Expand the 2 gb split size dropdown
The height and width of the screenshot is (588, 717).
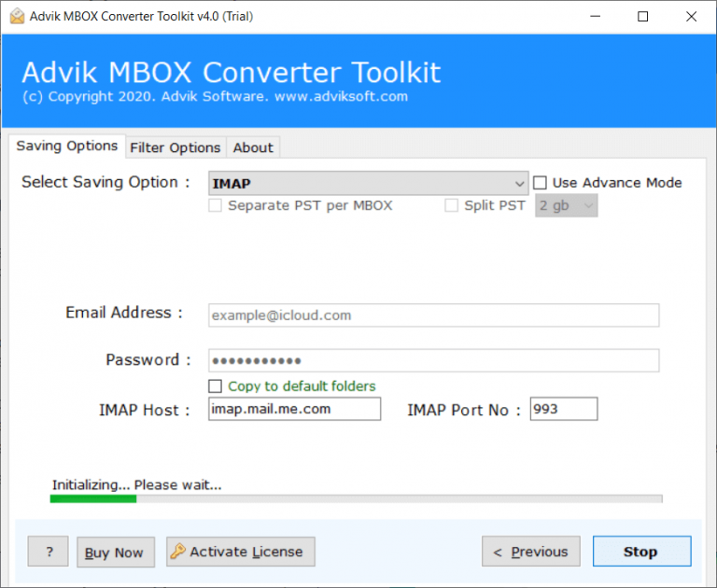coord(566,205)
